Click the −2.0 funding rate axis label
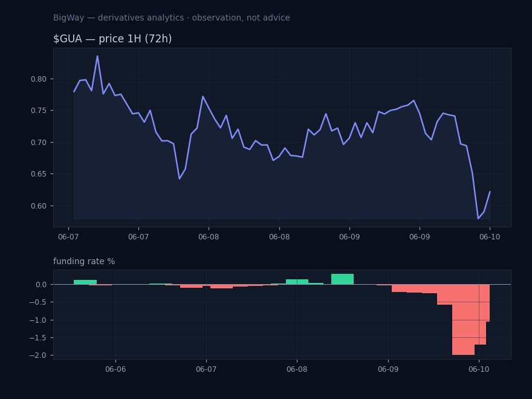The width and height of the screenshot is (532, 399). [x=38, y=355]
